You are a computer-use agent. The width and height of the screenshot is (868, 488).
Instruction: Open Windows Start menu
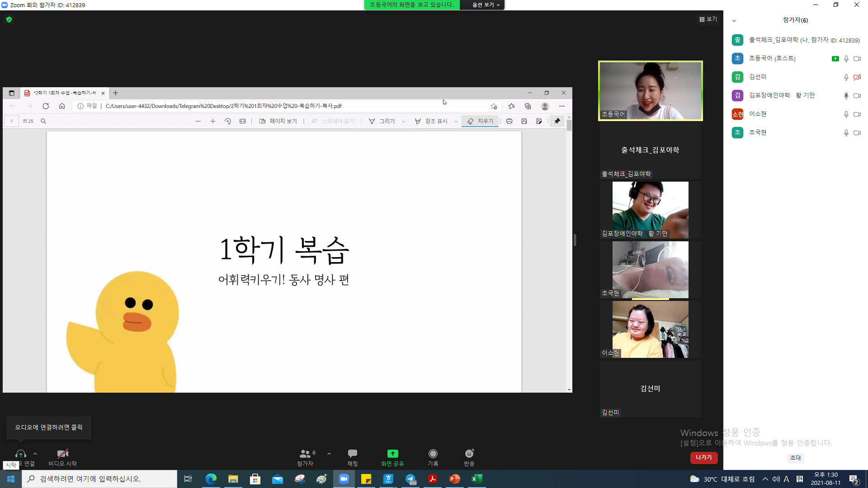11,479
